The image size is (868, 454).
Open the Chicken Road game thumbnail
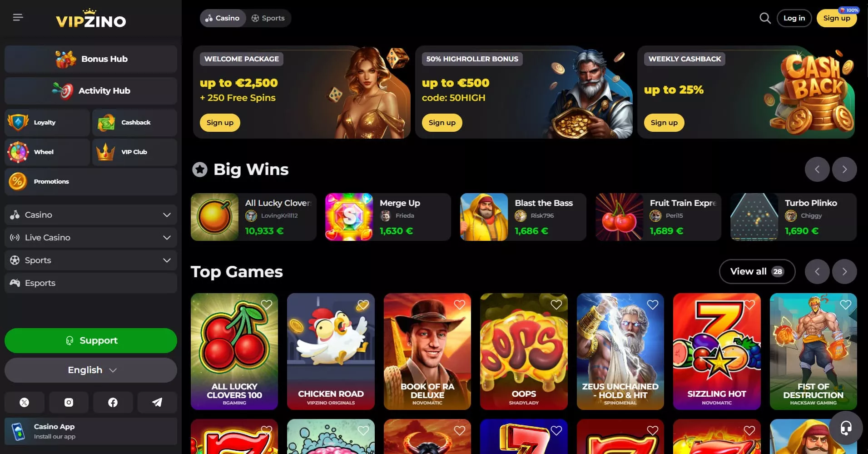(331, 351)
